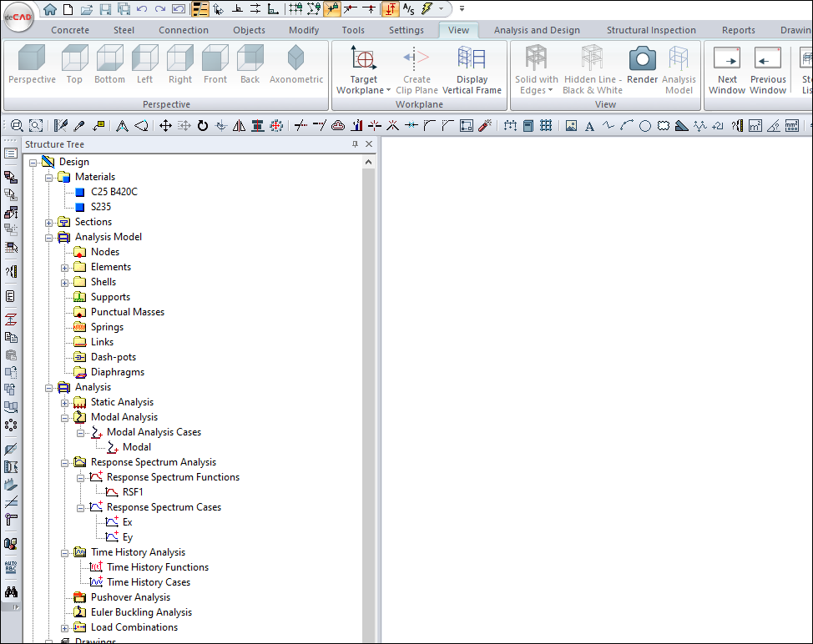Click the Text tool letter A icon
Viewport: 813px width, 644px height.
[x=589, y=126]
